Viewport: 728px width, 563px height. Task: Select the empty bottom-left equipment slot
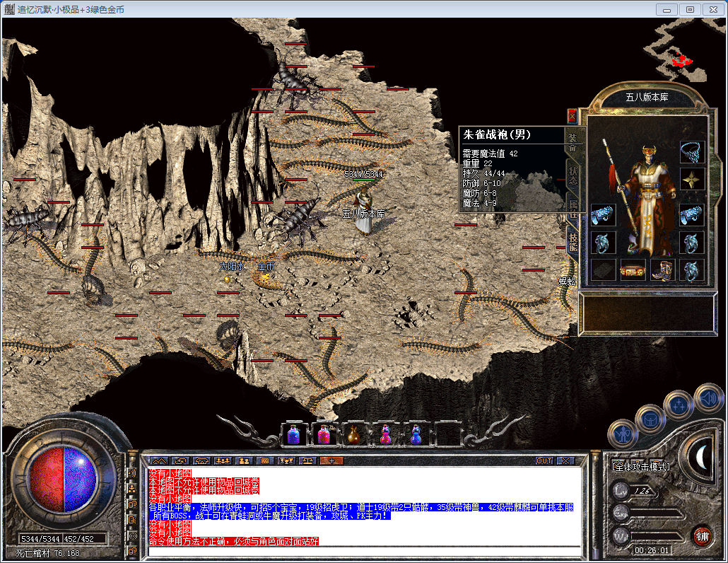603,270
